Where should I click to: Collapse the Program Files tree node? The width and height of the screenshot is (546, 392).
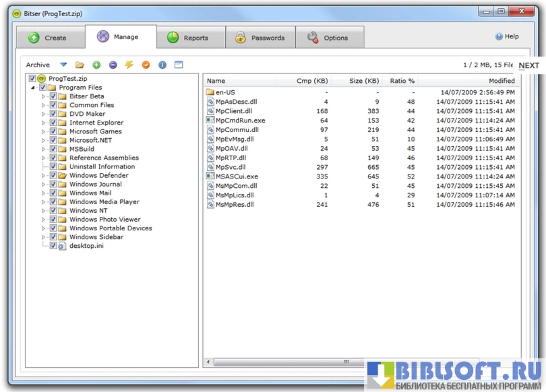33,88
